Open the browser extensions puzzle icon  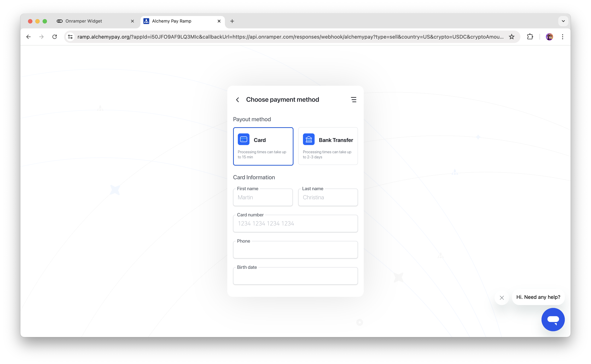coord(530,37)
